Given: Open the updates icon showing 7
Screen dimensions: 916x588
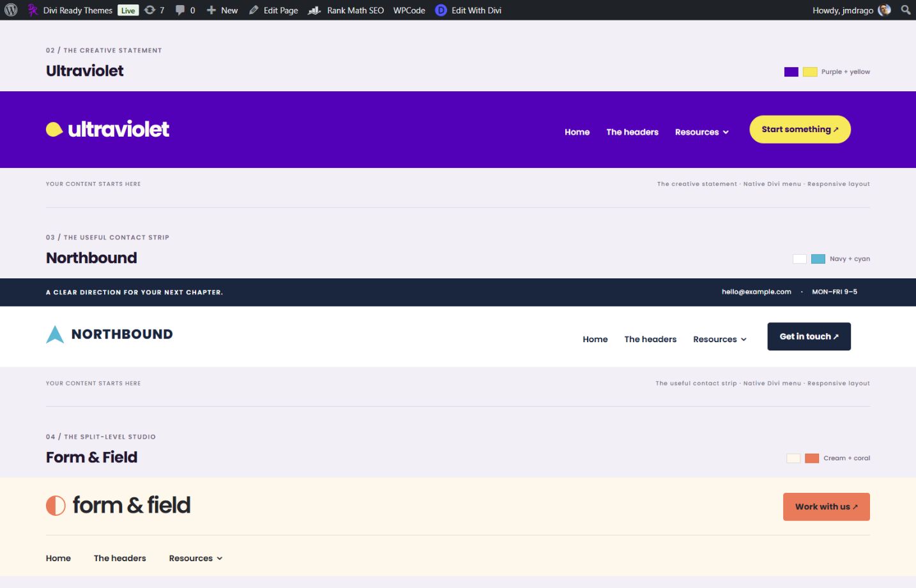Looking at the screenshot, I should pos(150,10).
